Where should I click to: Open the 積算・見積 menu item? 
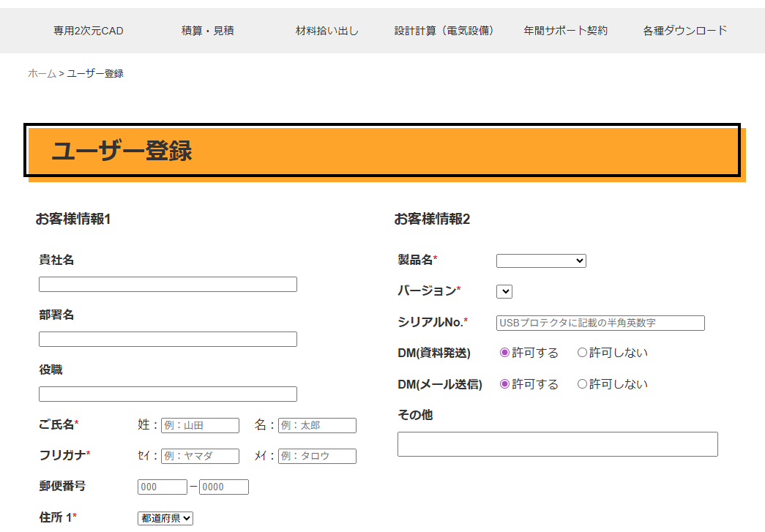click(208, 31)
